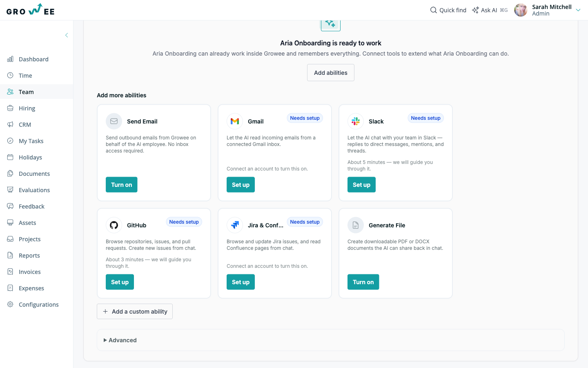Click the Quick find search

click(x=448, y=10)
